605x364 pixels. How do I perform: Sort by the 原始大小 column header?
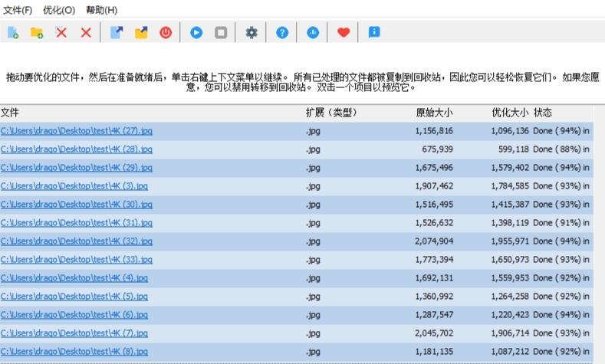point(434,113)
